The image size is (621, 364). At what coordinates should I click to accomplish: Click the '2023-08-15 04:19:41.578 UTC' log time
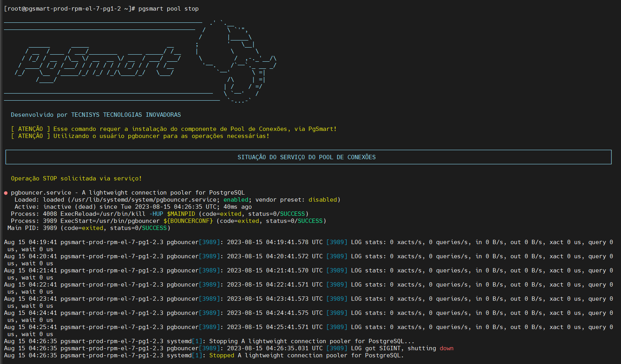pyautogui.click(x=275, y=242)
